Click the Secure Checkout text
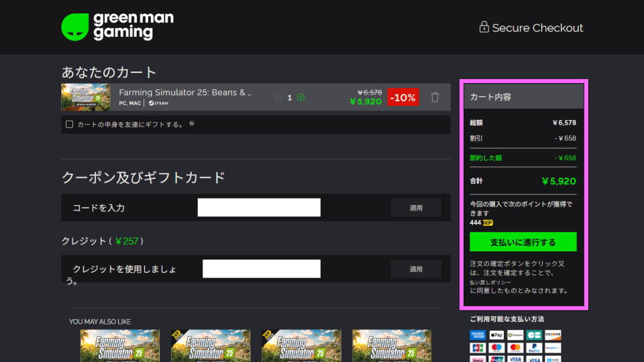 tap(537, 28)
